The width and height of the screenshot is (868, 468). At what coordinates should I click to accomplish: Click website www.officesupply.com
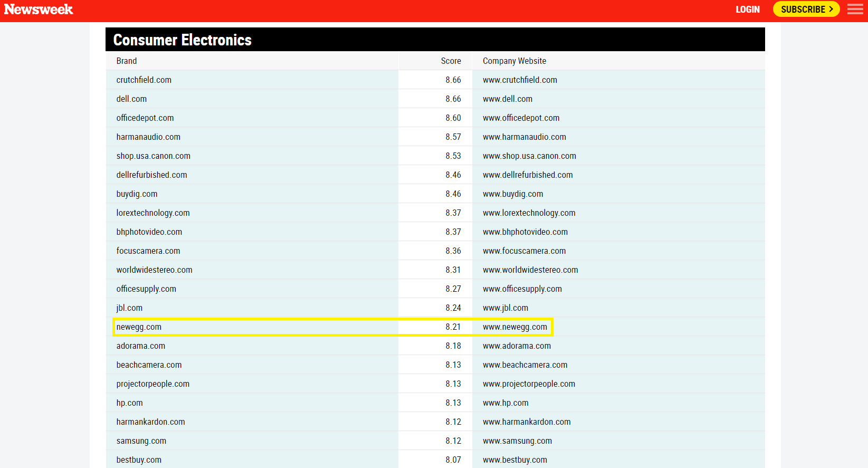522,289
